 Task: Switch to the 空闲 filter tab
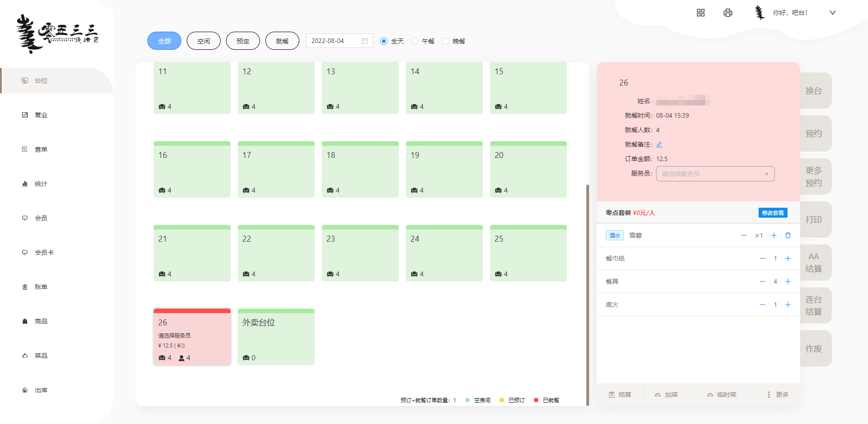tap(203, 41)
